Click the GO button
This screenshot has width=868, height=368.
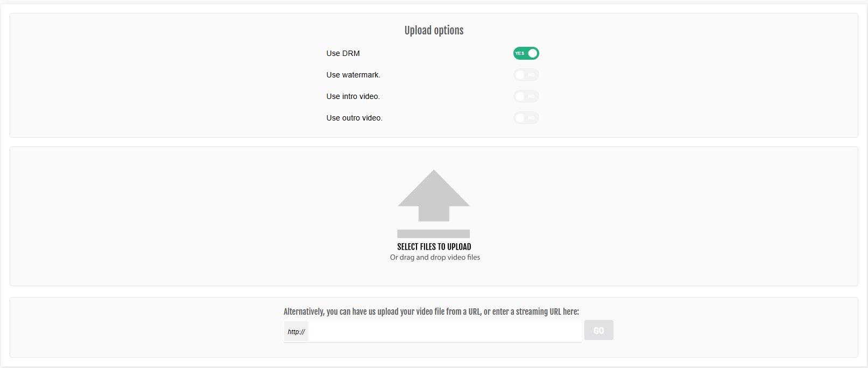[x=599, y=330]
